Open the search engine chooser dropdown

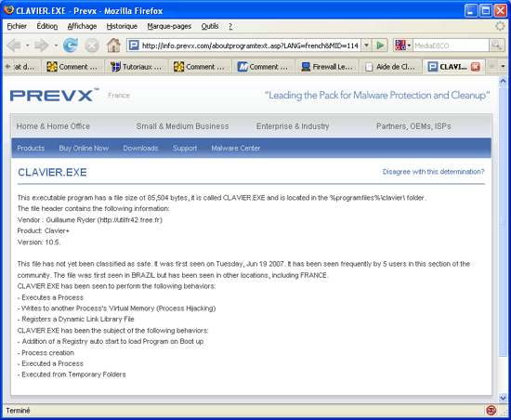pyautogui.click(x=409, y=46)
